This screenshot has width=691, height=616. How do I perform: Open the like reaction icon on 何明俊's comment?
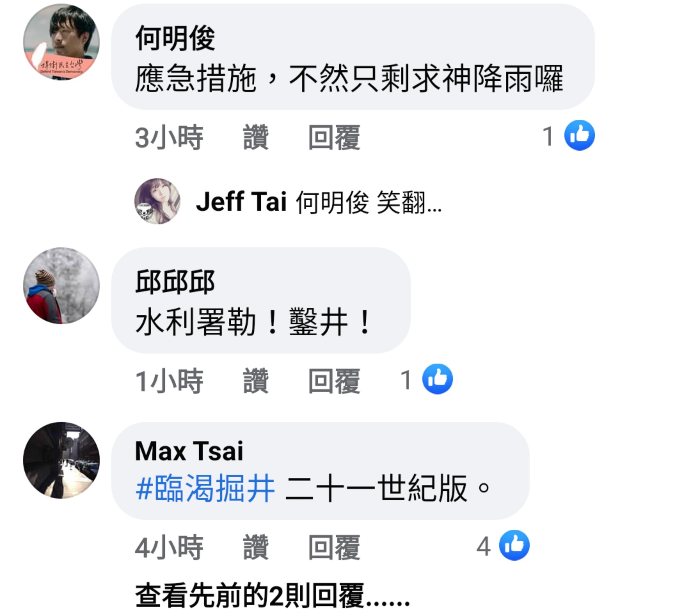click(579, 135)
